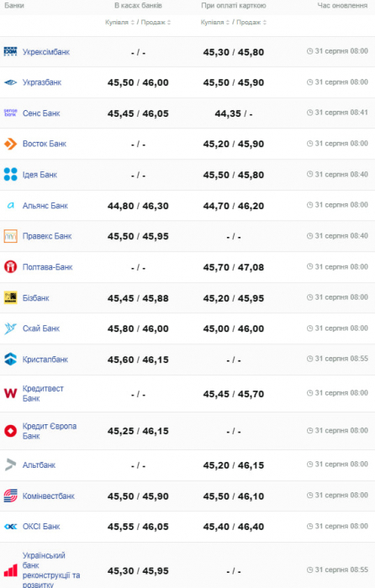
Task: Open the Альянс Банк link
Action: [45, 206]
